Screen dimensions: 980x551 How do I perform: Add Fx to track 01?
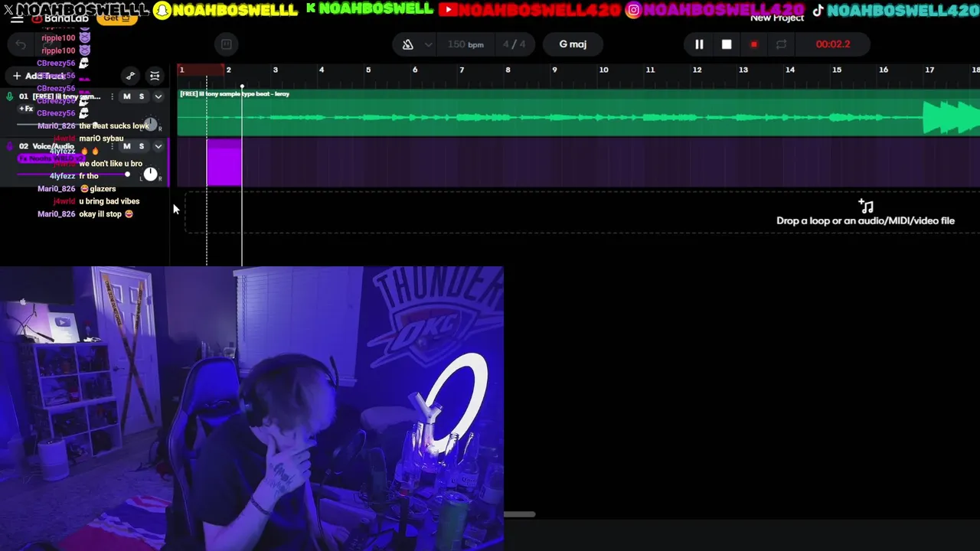tap(27, 109)
